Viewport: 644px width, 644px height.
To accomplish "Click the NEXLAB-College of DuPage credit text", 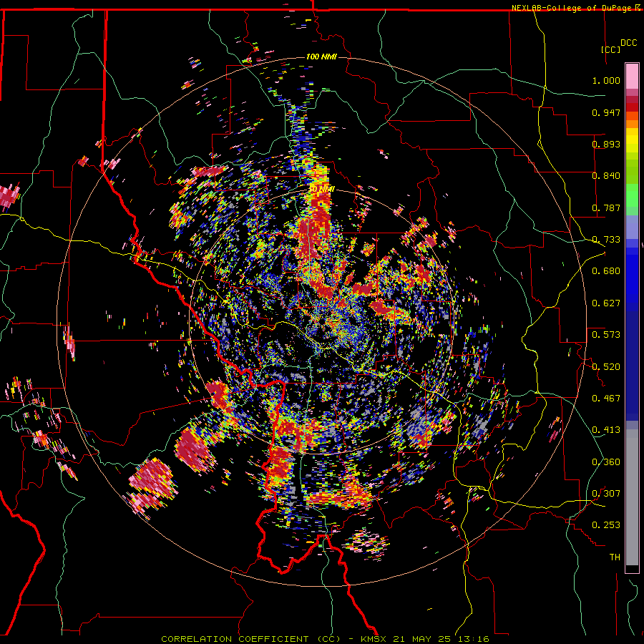I will click(573, 8).
